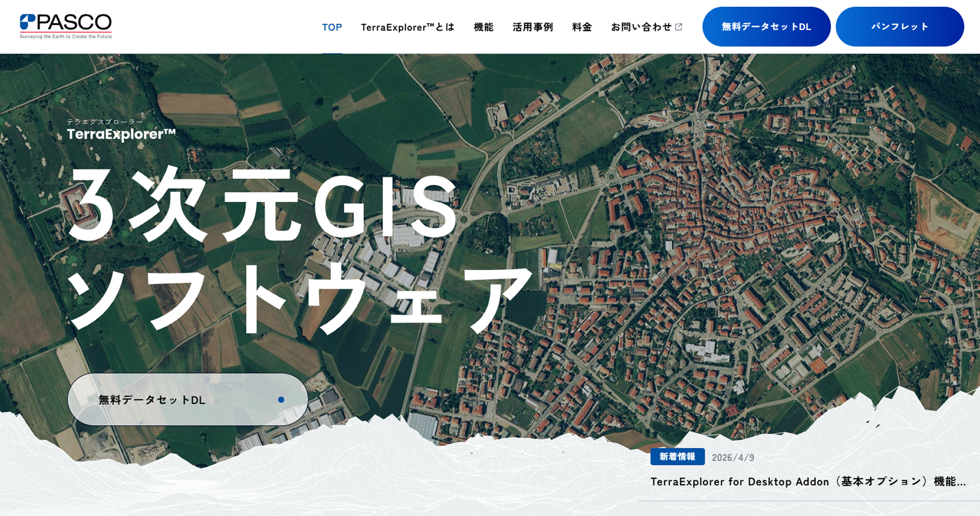
Task: Open the 活用事例 section
Action: [533, 27]
